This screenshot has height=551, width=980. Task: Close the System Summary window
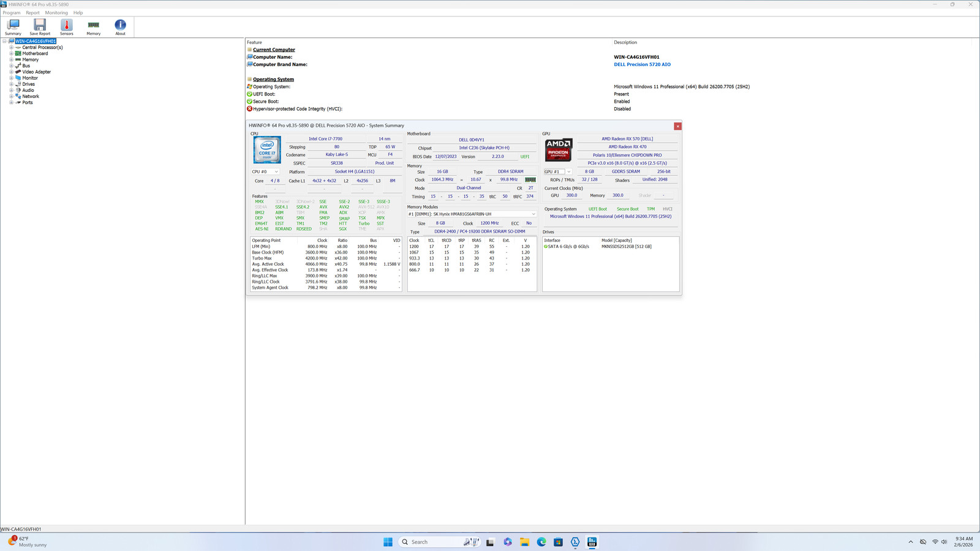(677, 126)
